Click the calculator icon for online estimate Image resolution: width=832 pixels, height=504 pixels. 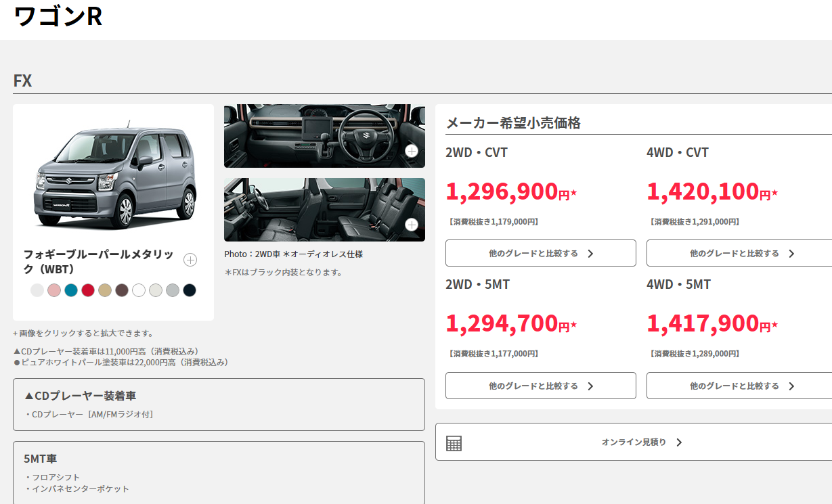(x=454, y=442)
